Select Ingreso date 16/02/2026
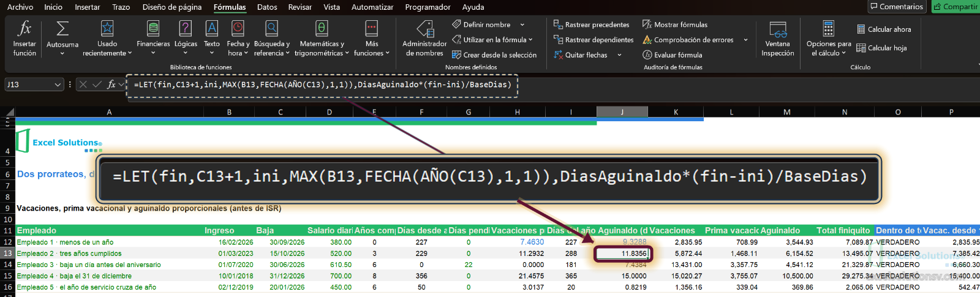This screenshot has height=297, width=980. (229, 242)
